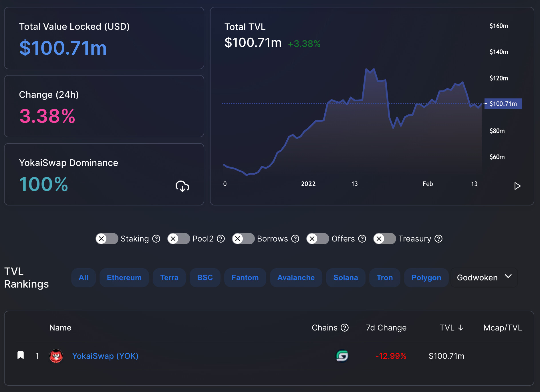The width and height of the screenshot is (540, 392).
Task: Click the YokaiSwap red logo icon
Action: click(x=56, y=356)
